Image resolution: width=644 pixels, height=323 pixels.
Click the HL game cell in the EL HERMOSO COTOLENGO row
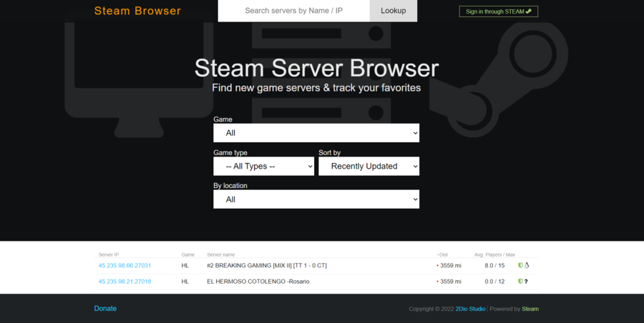click(x=185, y=282)
